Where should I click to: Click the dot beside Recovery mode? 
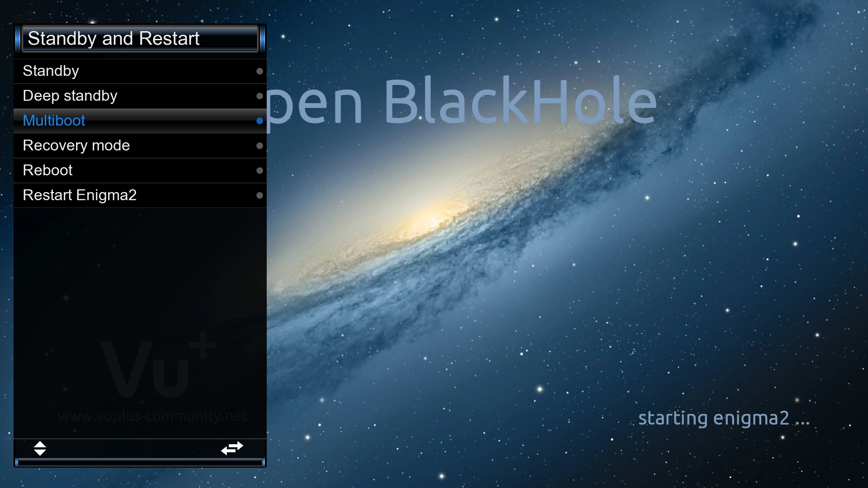coord(259,146)
